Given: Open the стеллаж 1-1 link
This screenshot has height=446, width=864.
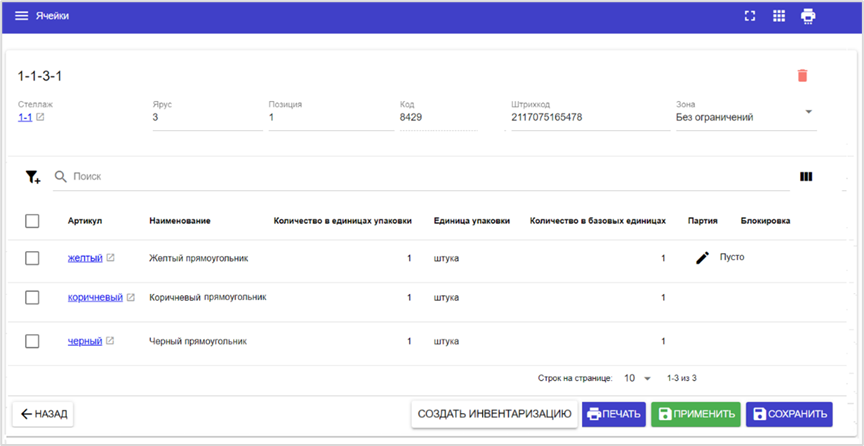Looking at the screenshot, I should [25, 117].
